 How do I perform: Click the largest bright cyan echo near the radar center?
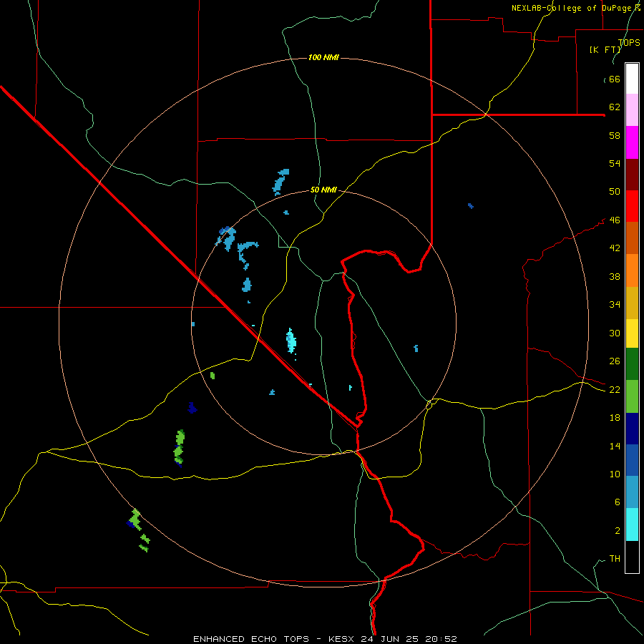point(291,341)
